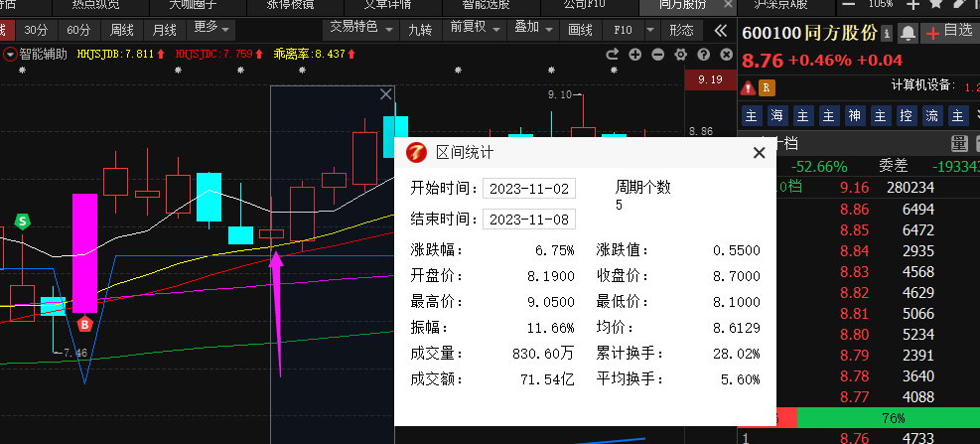Viewport: 980px width, 444px height.
Task: Switch to the 热点纵览 tab
Action: [x=95, y=5]
